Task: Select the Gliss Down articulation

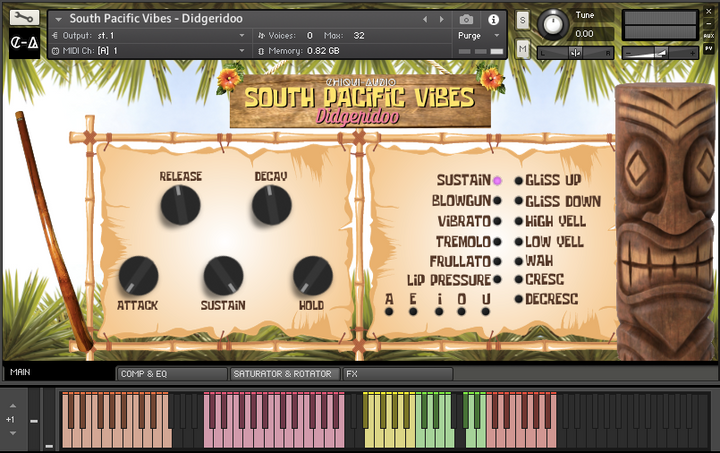Action: pyautogui.click(x=518, y=201)
